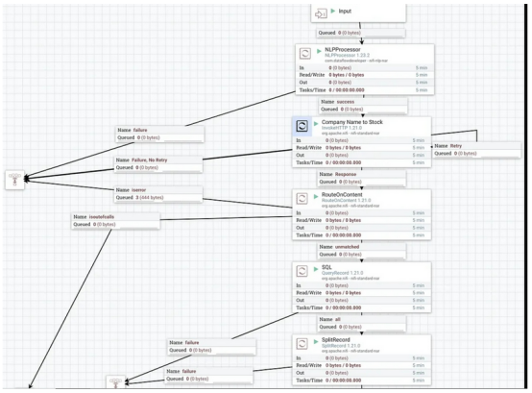Image resolution: width=532 pixels, height=393 pixels.
Task: Select the 'iserror' connection with 3 queued
Action: coord(158,194)
